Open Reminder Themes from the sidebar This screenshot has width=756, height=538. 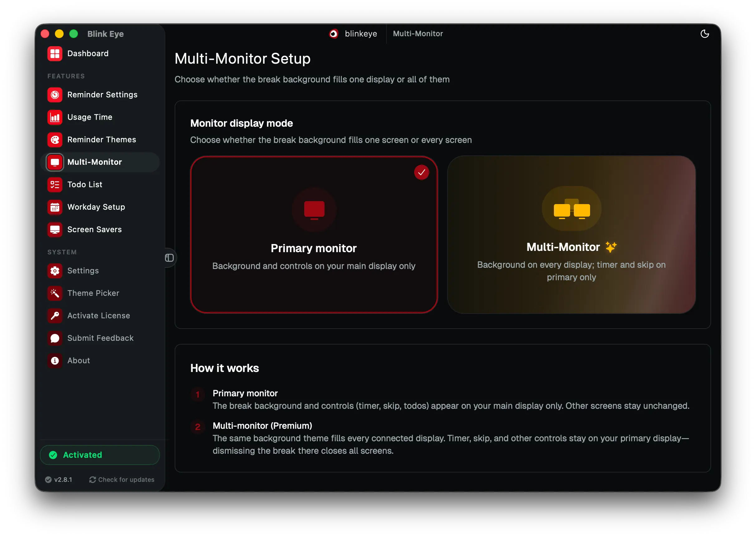click(x=99, y=140)
